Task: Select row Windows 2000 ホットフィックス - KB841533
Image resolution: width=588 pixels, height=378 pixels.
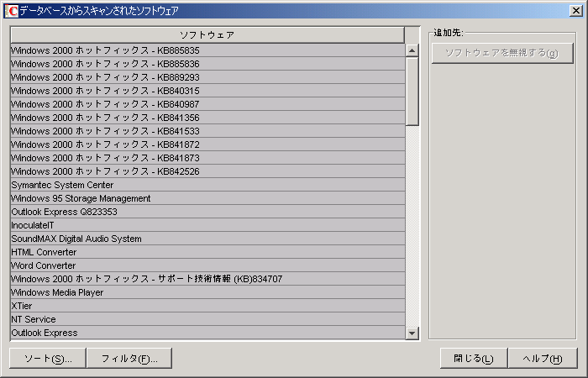Action: pos(207,131)
